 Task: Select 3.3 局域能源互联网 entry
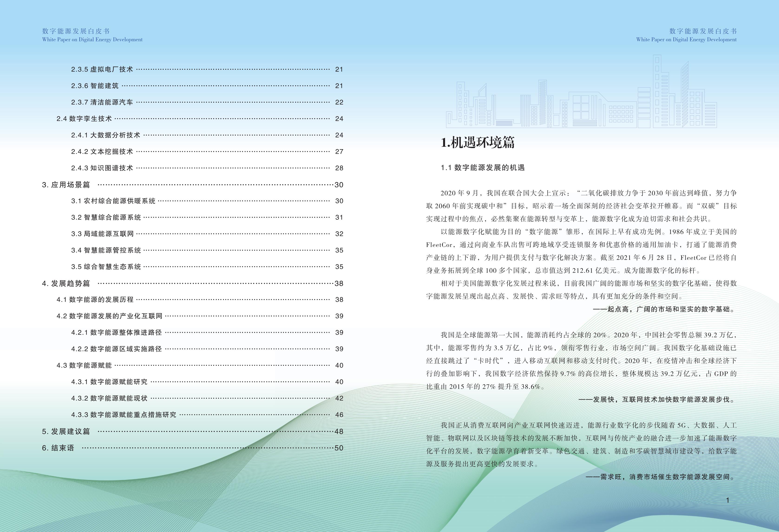(102, 234)
